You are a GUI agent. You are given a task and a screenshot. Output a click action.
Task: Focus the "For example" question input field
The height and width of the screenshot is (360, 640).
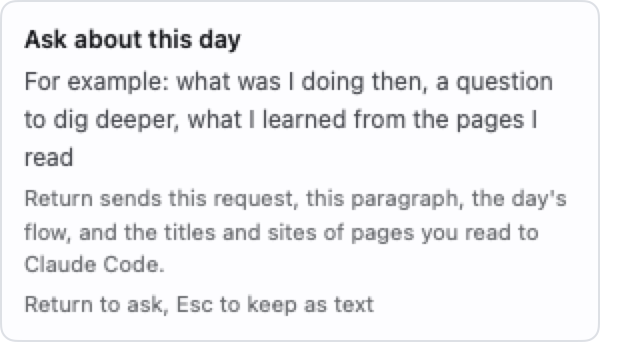[289, 119]
